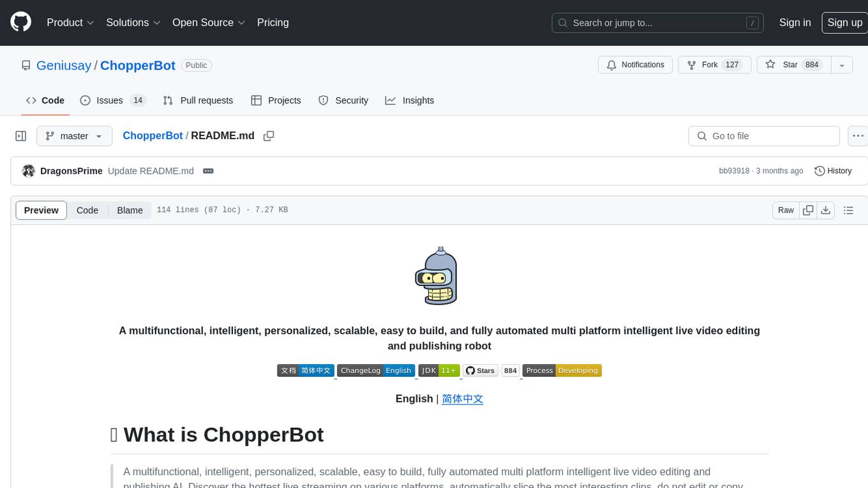Image resolution: width=868 pixels, height=488 pixels.
Task: Click the 884 star count badge
Action: point(511,370)
